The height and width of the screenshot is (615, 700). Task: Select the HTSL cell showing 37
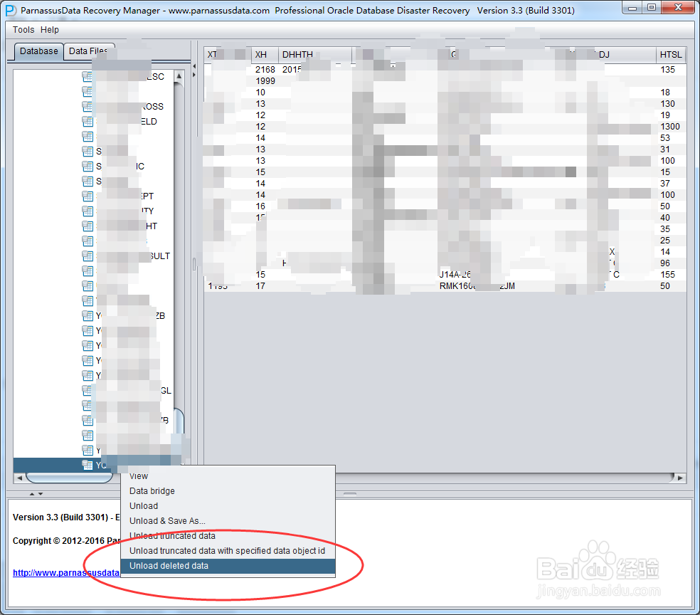(671, 183)
